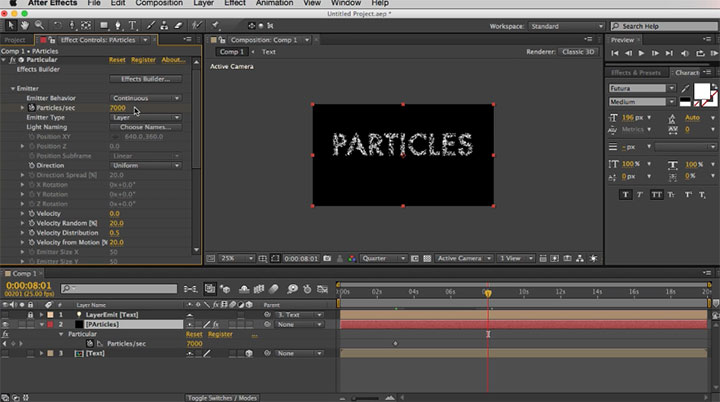Open the Composition menu
Image resolution: width=720 pixels, height=402 pixels.
click(159, 3)
